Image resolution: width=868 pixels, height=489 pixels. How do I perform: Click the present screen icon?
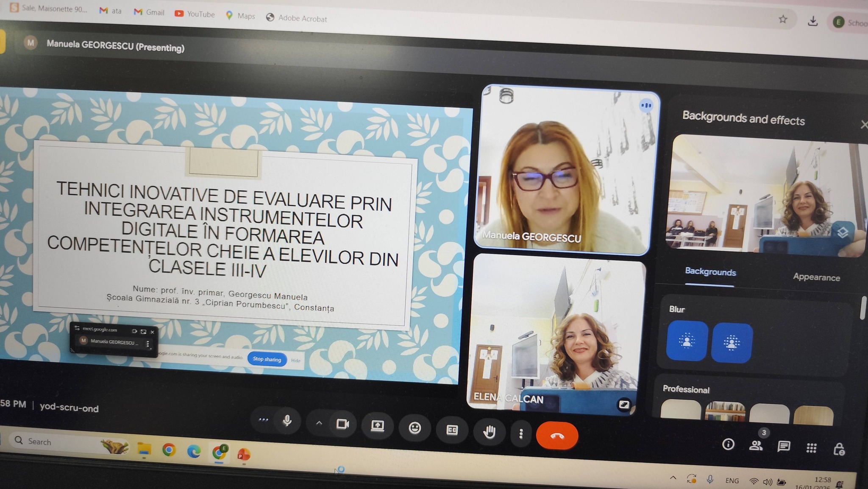coord(377,426)
